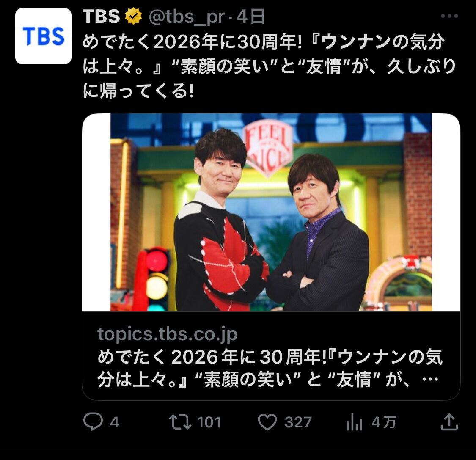This screenshot has height=460, width=476.
Task: Click the topics.tbs.co.jp domain link
Action: click(x=167, y=334)
